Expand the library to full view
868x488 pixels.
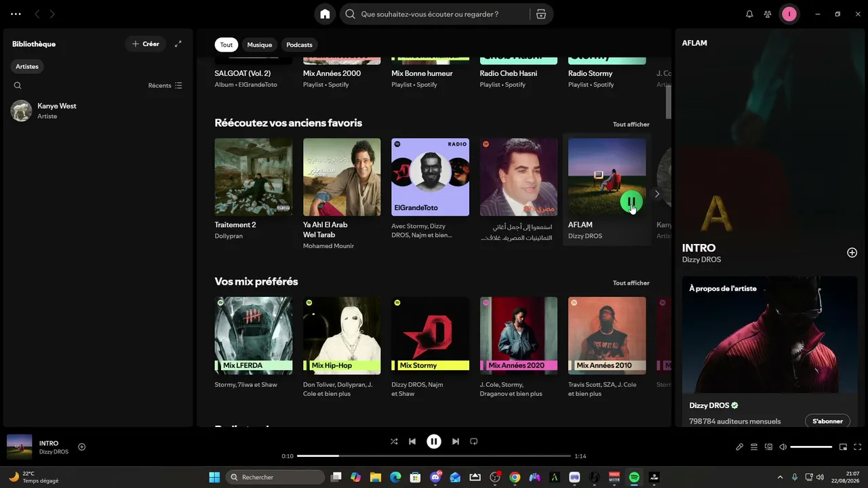[178, 44]
